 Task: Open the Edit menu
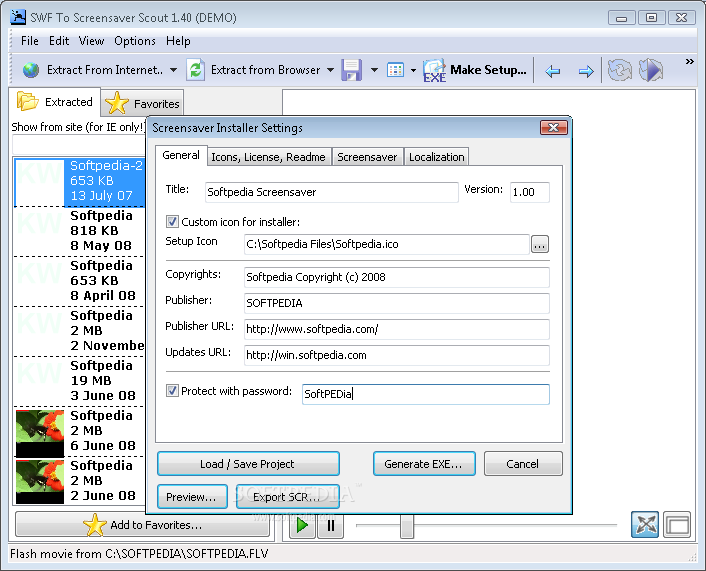pyautogui.click(x=59, y=41)
